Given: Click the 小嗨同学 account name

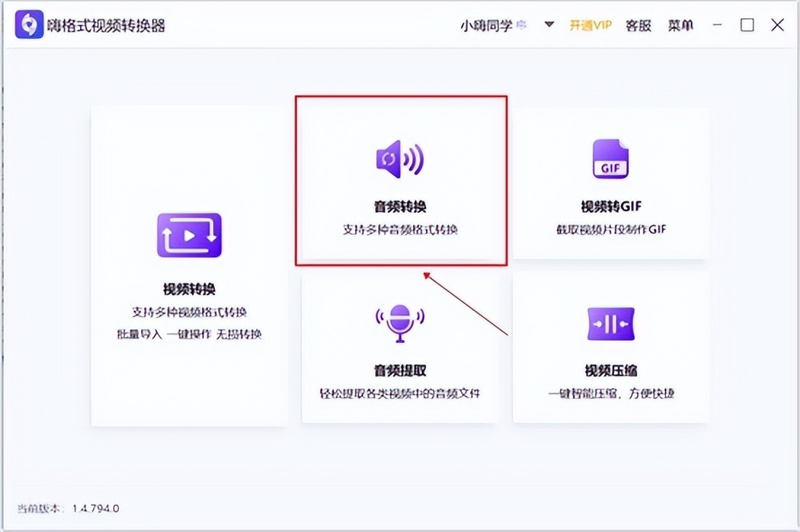Looking at the screenshot, I should 486,25.
